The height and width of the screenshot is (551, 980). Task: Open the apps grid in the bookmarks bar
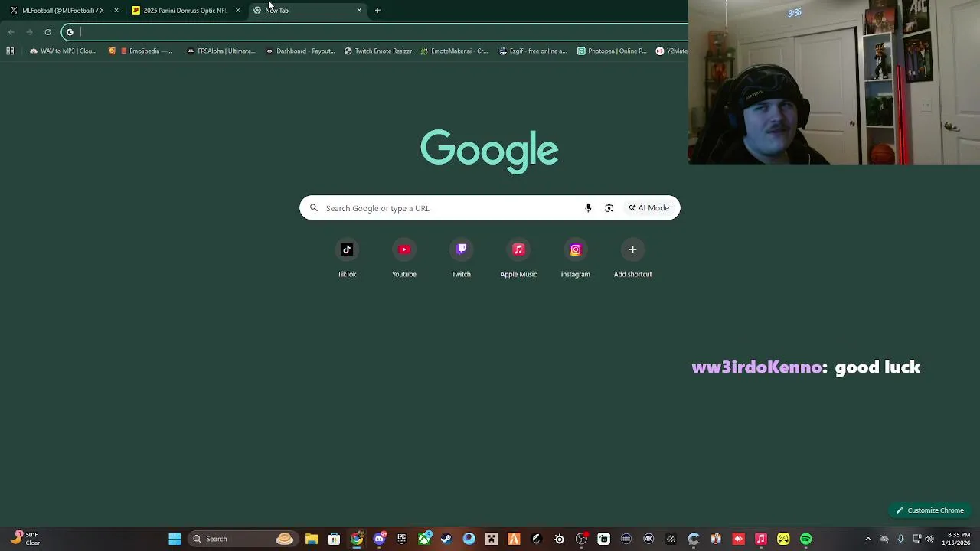pos(10,51)
